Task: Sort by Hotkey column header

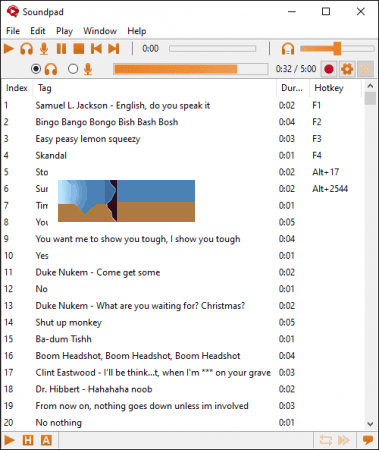Action: 335,88
